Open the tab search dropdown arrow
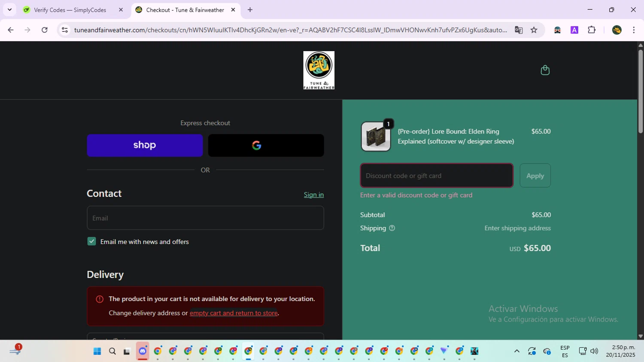This screenshot has width=644, height=362. [9, 10]
